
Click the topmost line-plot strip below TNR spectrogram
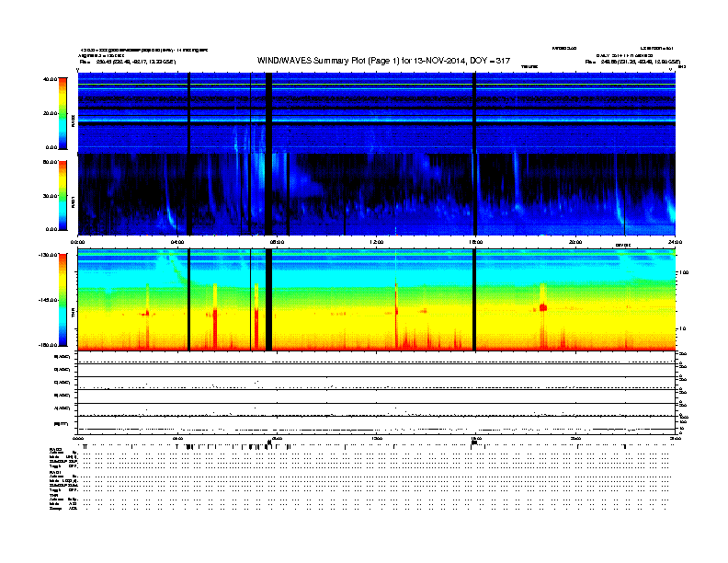376,358
